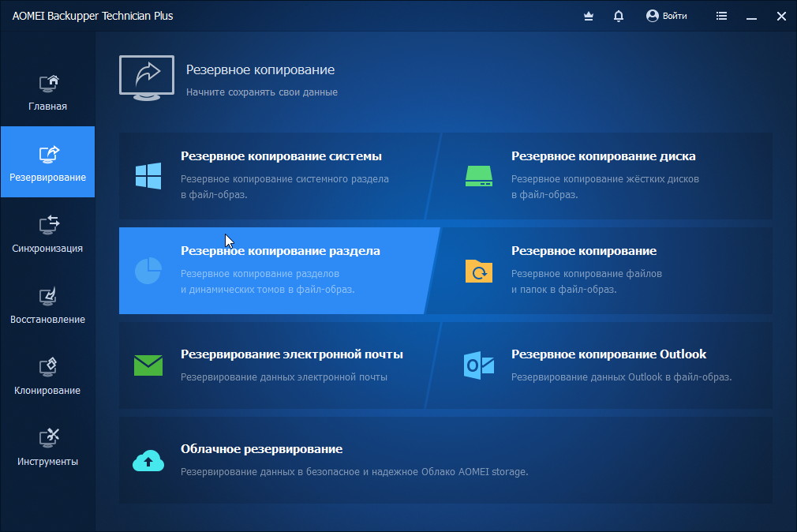Open the hamburger menu icon
Viewport: 797px width, 532px height.
(x=721, y=17)
